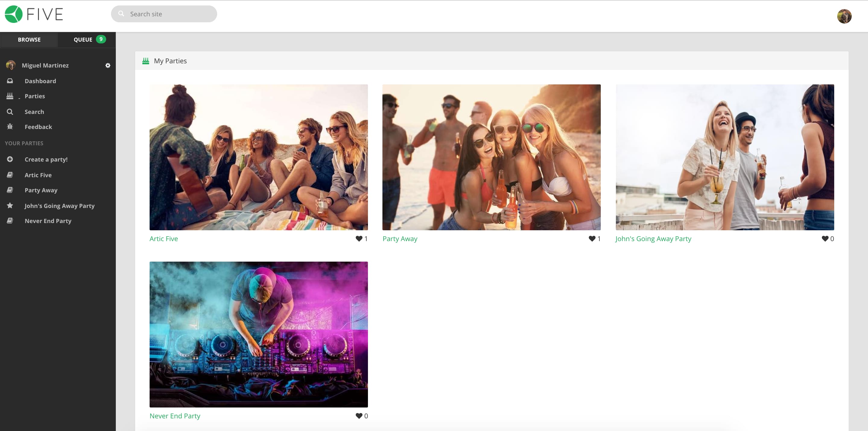Open settings gear next to Miguel Martinez
The height and width of the screenshot is (431, 868).
tap(108, 65)
